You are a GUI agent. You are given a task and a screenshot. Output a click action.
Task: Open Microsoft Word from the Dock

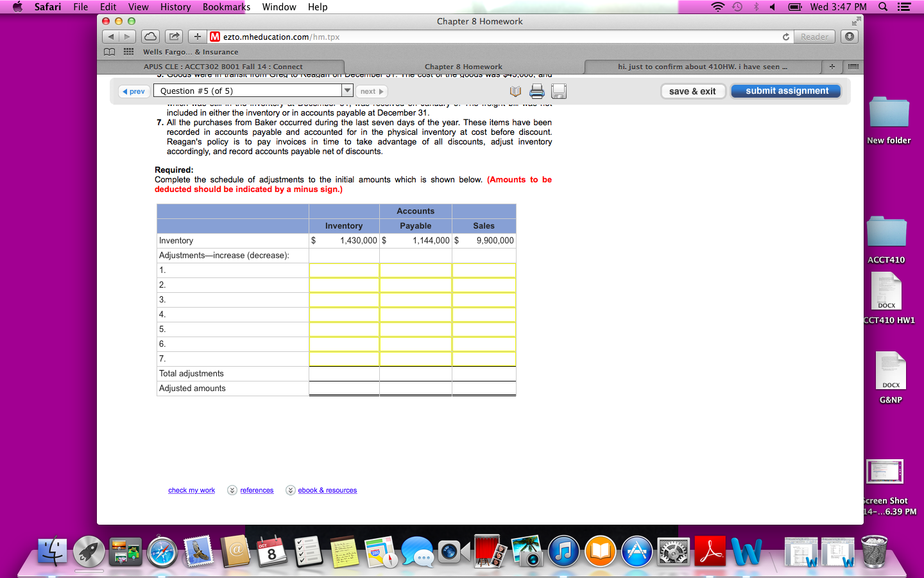[746, 552]
